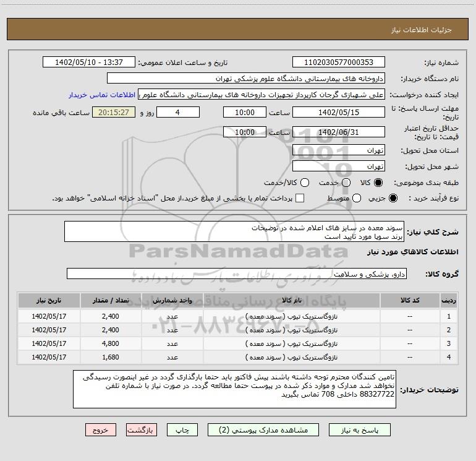Image resolution: width=476 pixels, height=461 pixels.
Task: Click the تعداد / مقدار column header
Action: pyautogui.click(x=111, y=300)
